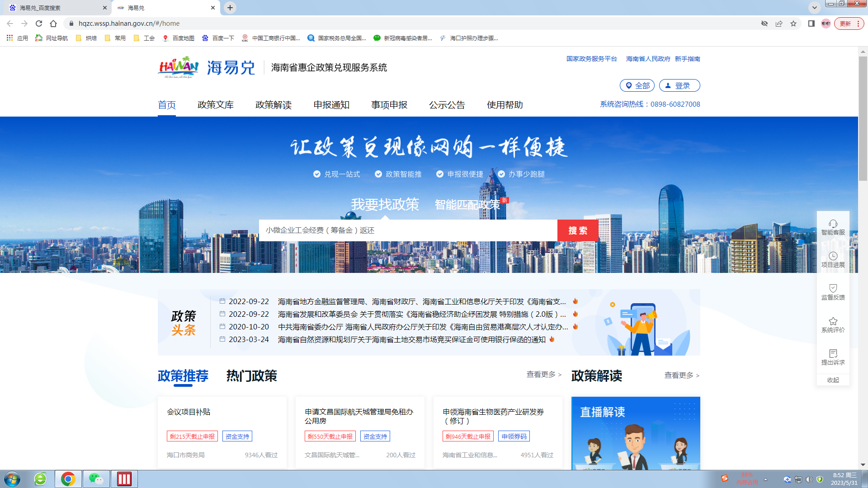Open 智能客服 sidebar icon
This screenshot has width=868, height=488.
click(x=833, y=227)
